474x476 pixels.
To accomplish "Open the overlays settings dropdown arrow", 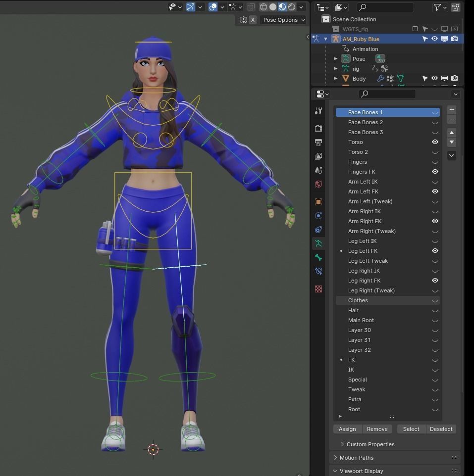I will click(222, 7).
